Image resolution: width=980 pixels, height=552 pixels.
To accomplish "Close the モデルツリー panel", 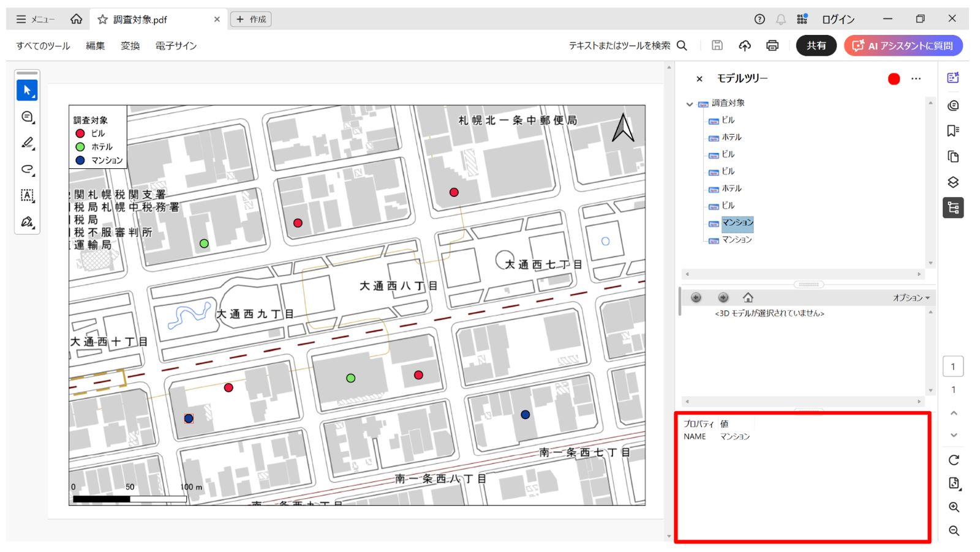I will coord(699,79).
